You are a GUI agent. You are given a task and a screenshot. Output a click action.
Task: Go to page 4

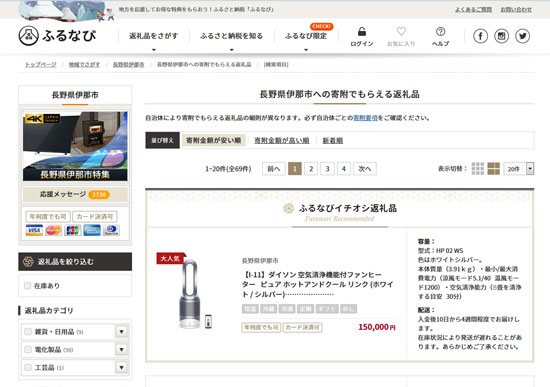tap(344, 169)
